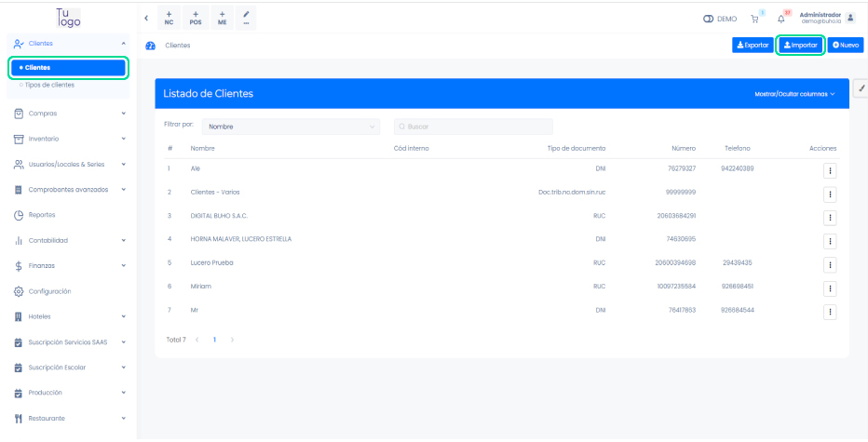Click the Administrador user avatar
The height and width of the screenshot is (442, 868).
pos(849,18)
